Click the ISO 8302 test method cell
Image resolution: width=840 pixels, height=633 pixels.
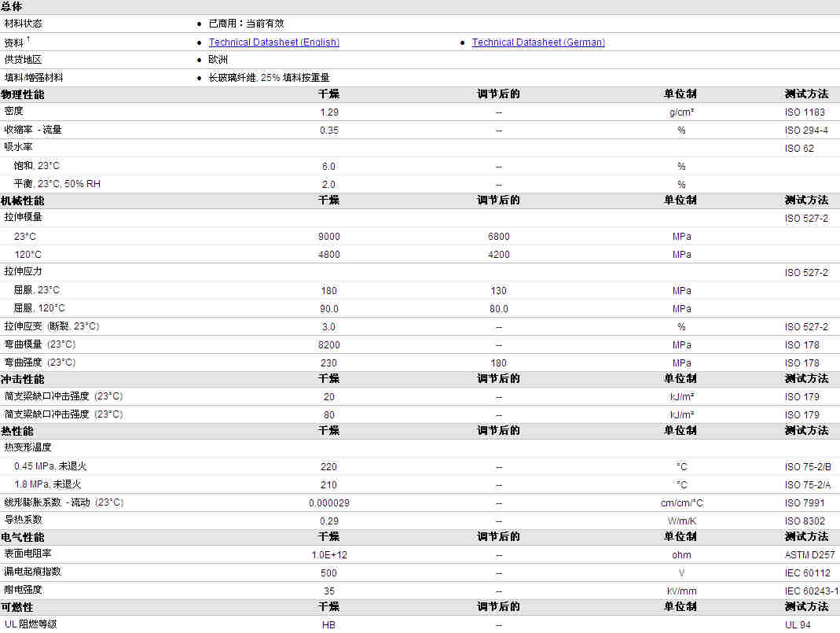805,521
